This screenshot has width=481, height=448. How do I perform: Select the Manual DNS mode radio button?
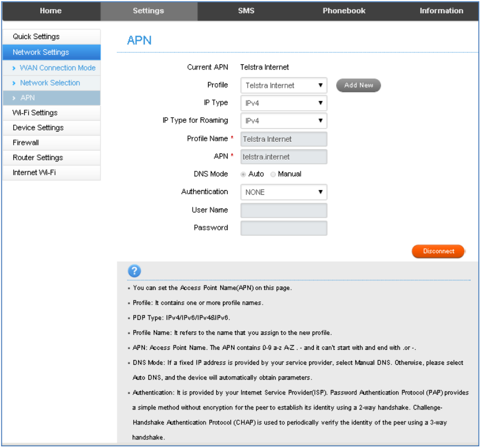pos(273,174)
